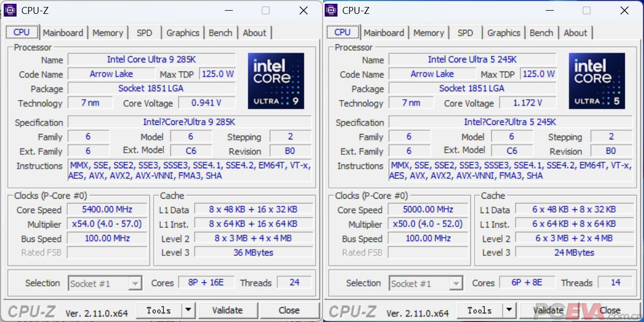This screenshot has width=644, height=322.
Task: Click the Level 2 value 6 x 3 MB + 2 x 4 MB
Action: pyautogui.click(x=575, y=238)
